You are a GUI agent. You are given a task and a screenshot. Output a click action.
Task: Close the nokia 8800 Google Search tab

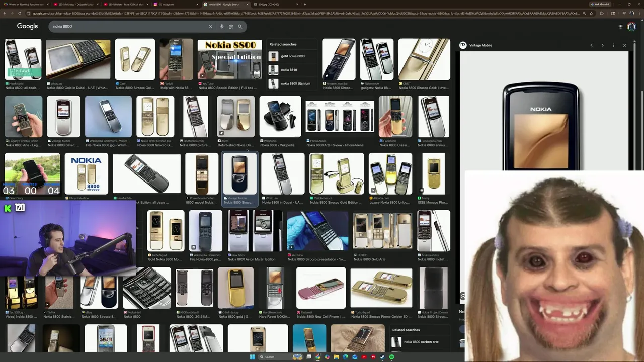(247, 4)
